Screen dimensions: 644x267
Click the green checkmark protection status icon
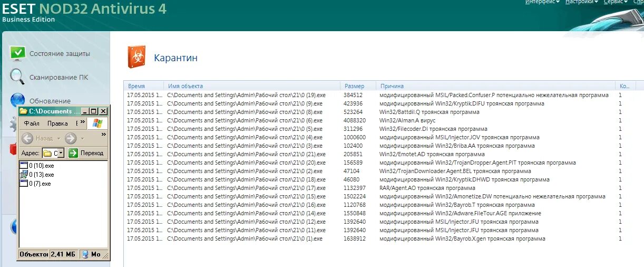(x=17, y=53)
